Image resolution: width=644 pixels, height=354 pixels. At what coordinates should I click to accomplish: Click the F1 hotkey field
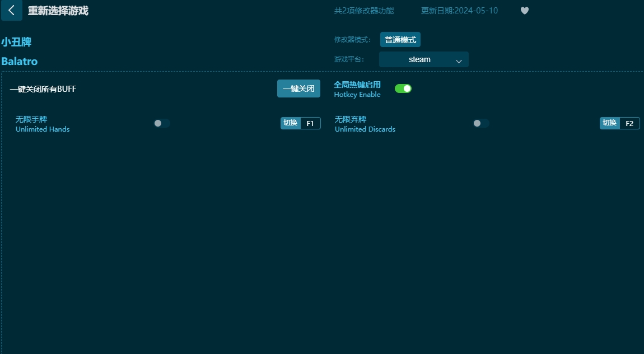310,123
